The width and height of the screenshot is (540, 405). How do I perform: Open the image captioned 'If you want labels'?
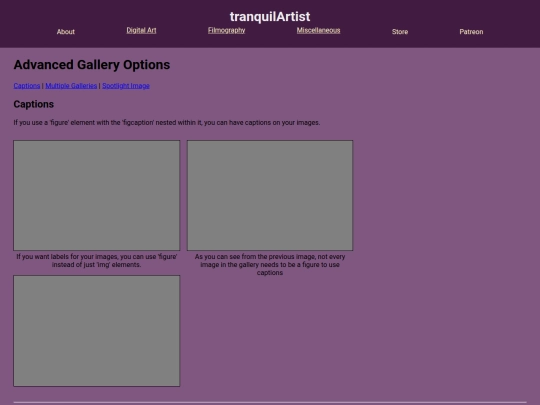point(96,195)
